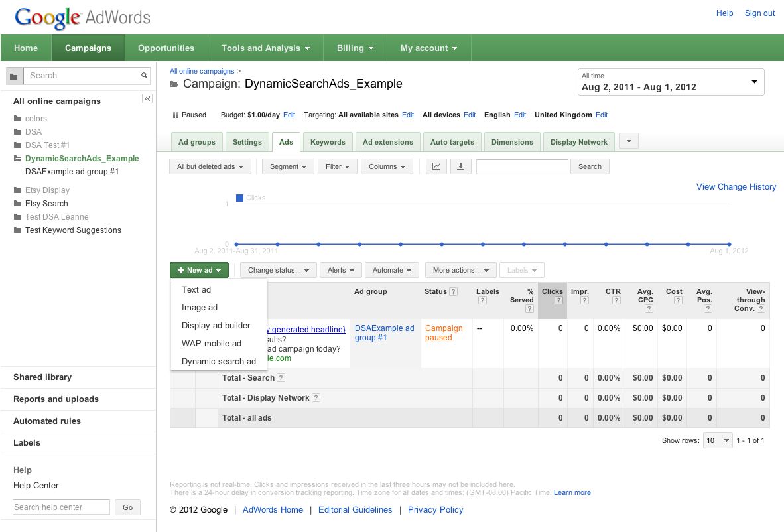This screenshot has width=784, height=532.
Task: Click the Search button next to the filter box
Action: coord(590,166)
